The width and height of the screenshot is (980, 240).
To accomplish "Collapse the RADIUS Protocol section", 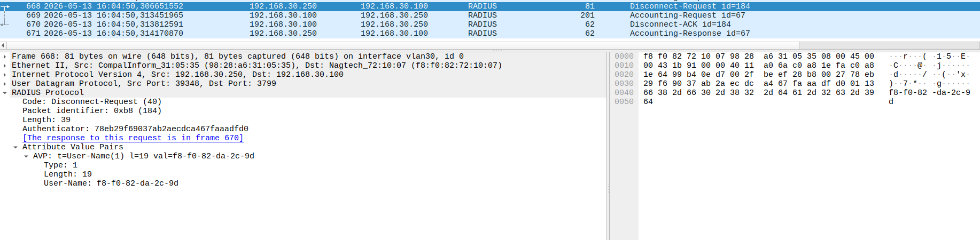I will pos(5,93).
